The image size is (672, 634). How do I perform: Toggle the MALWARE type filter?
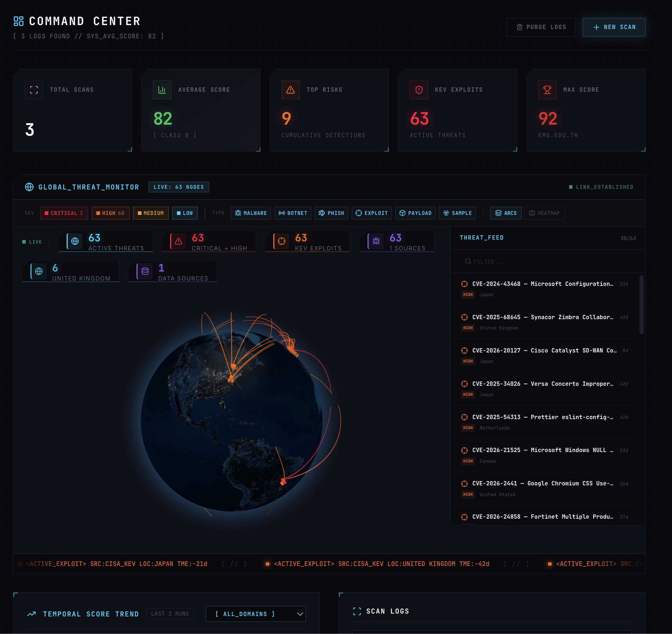pyautogui.click(x=251, y=213)
